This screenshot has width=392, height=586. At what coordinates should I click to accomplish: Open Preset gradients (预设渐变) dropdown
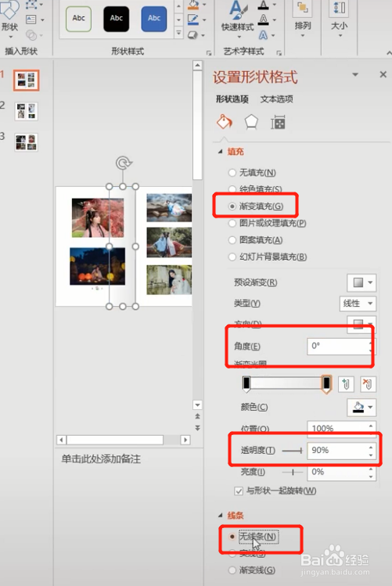(x=361, y=282)
